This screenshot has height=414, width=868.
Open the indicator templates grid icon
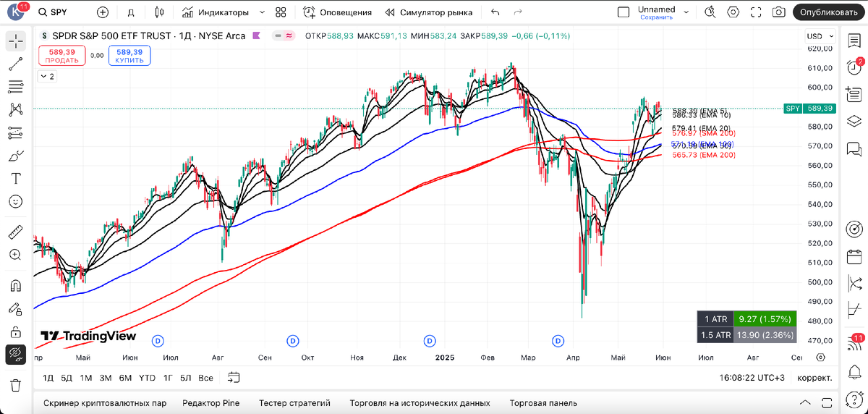point(281,12)
